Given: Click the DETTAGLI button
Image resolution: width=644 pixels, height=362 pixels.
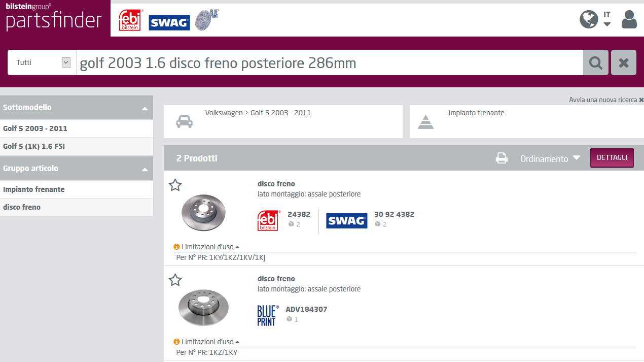Looking at the screenshot, I should point(612,158).
